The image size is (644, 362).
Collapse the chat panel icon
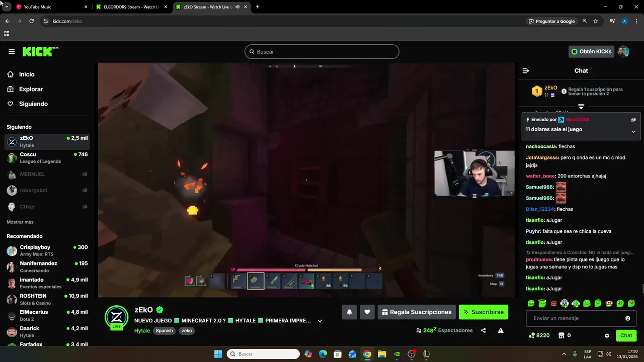[x=526, y=71]
